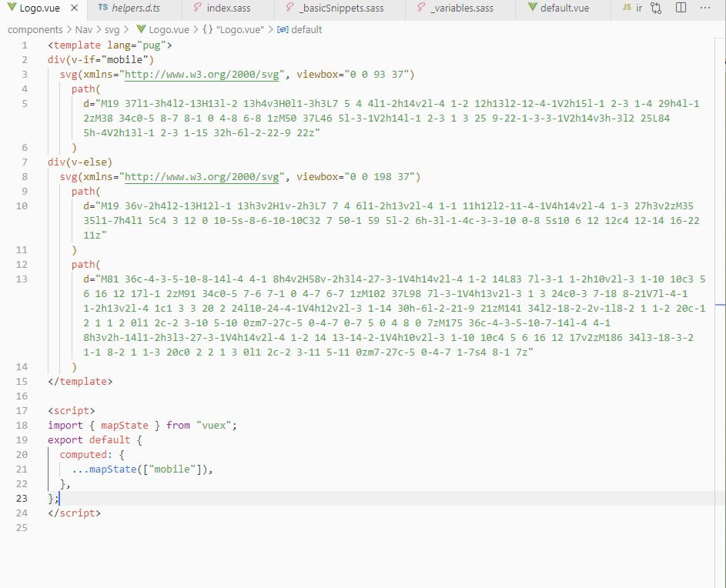Click the Sass icon on index.sass tab
The height and width of the screenshot is (588, 726).
tap(197, 8)
